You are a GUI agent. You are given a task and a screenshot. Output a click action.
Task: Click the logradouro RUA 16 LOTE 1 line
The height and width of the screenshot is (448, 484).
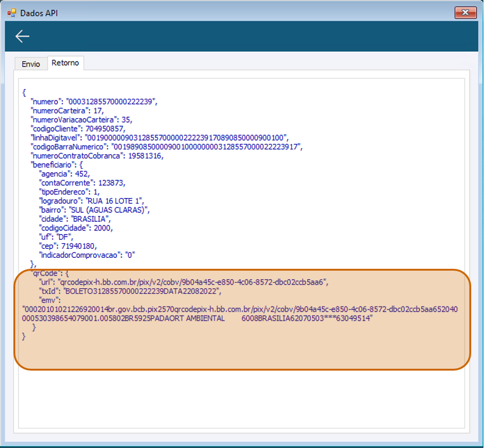coord(91,201)
